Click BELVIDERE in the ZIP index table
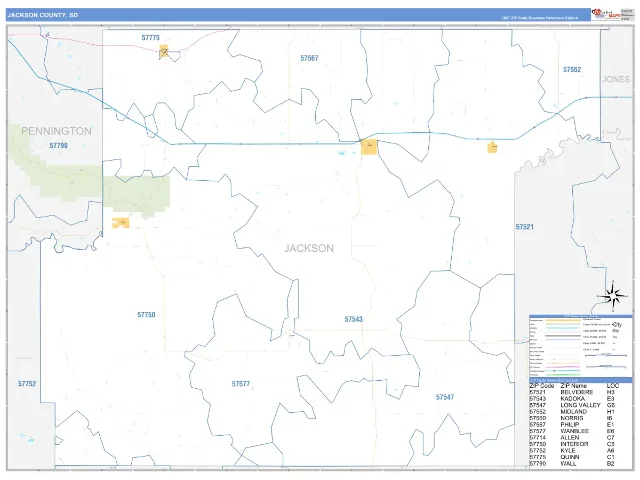 (576, 392)
